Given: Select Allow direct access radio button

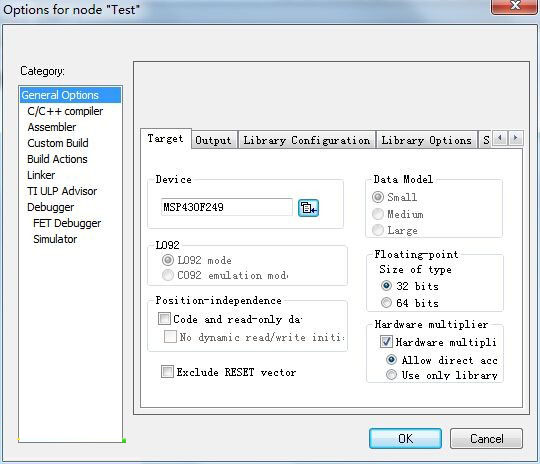Looking at the screenshot, I should pos(391,360).
